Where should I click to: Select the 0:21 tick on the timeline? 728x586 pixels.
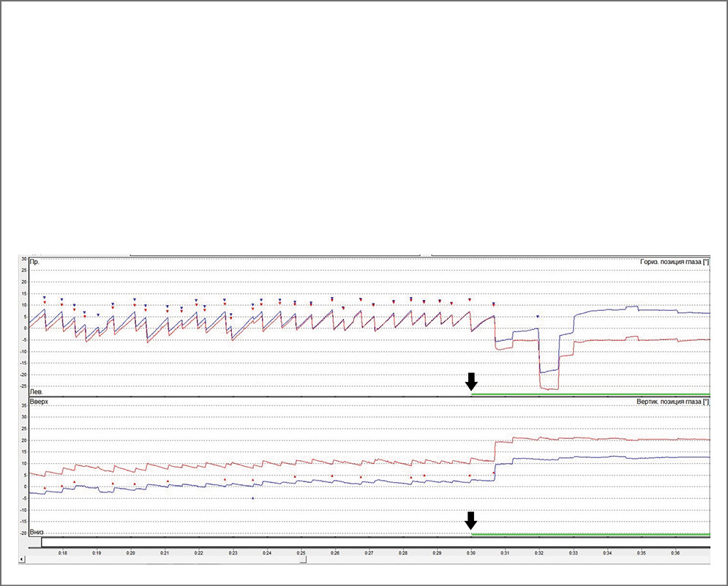coord(165,552)
